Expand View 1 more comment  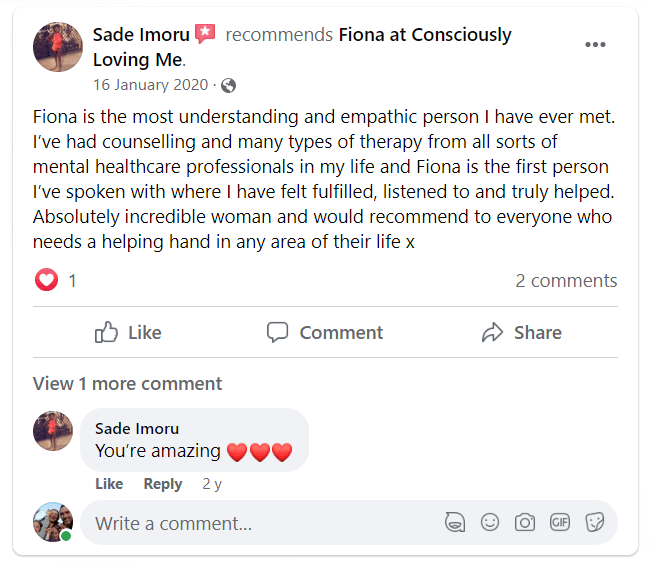pyautogui.click(x=127, y=384)
